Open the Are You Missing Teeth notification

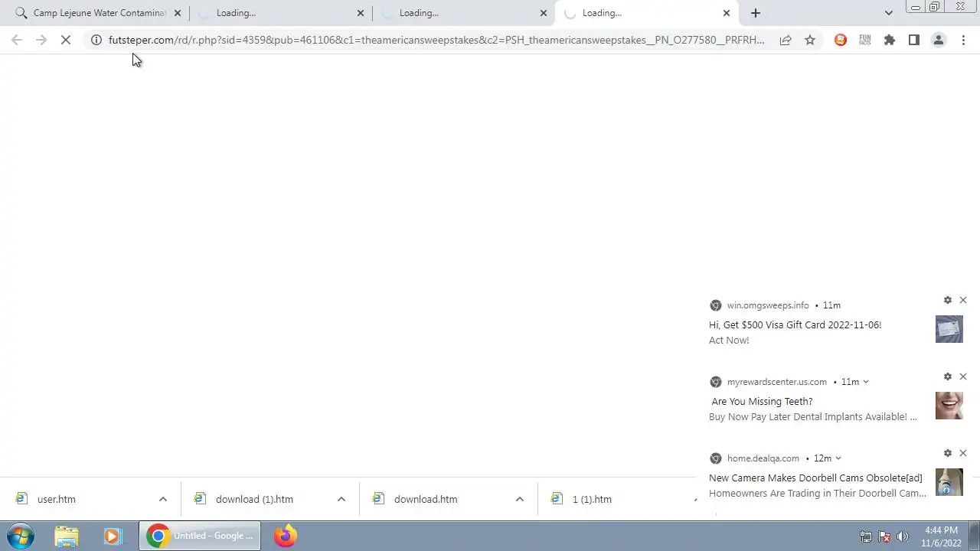[x=762, y=402]
